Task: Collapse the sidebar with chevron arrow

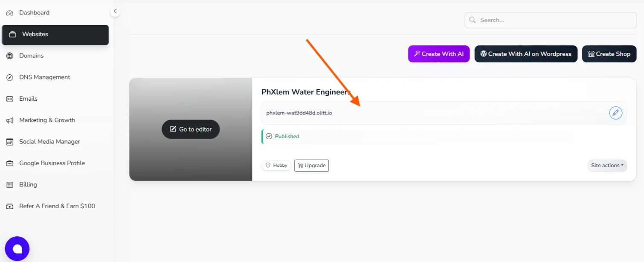Action: point(115,12)
